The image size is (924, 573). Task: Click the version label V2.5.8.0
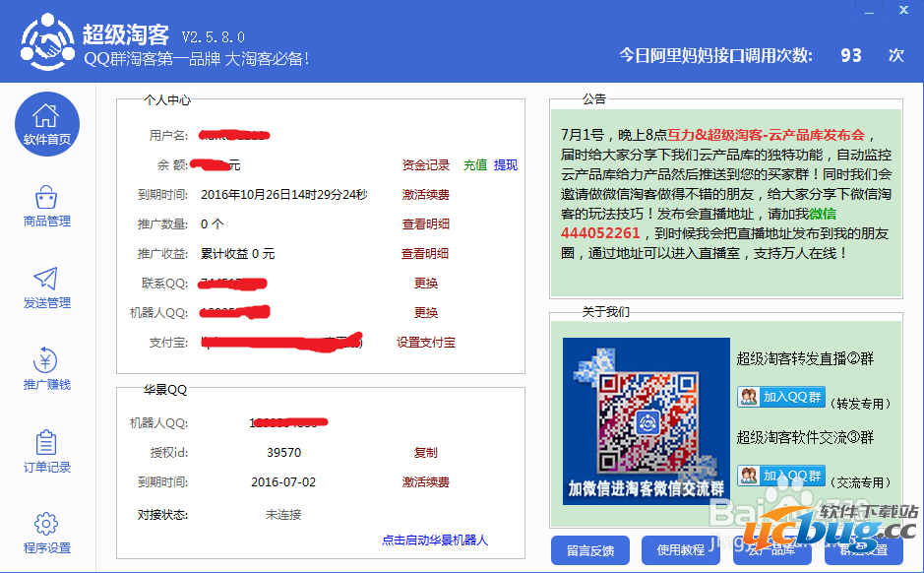[214, 37]
